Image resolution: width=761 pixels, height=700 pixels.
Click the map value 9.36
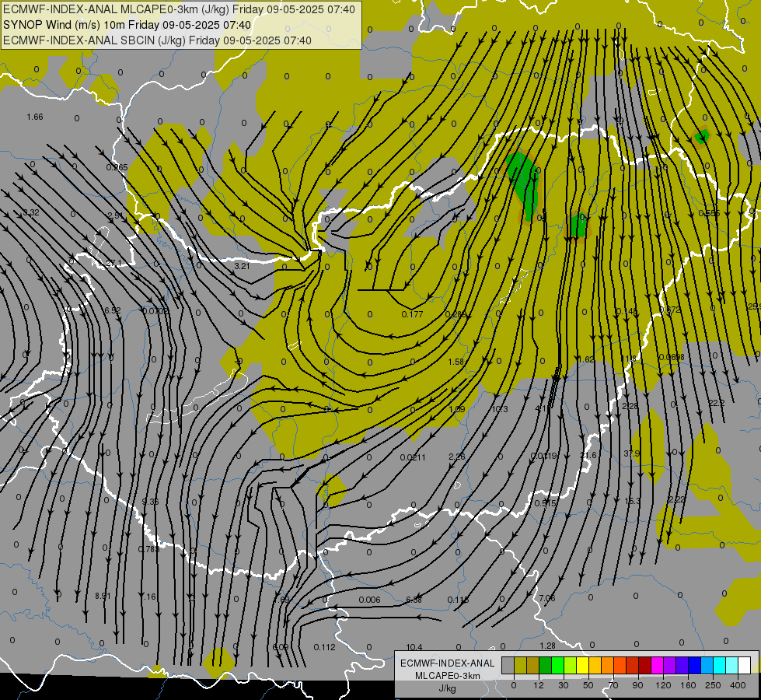click(150, 502)
